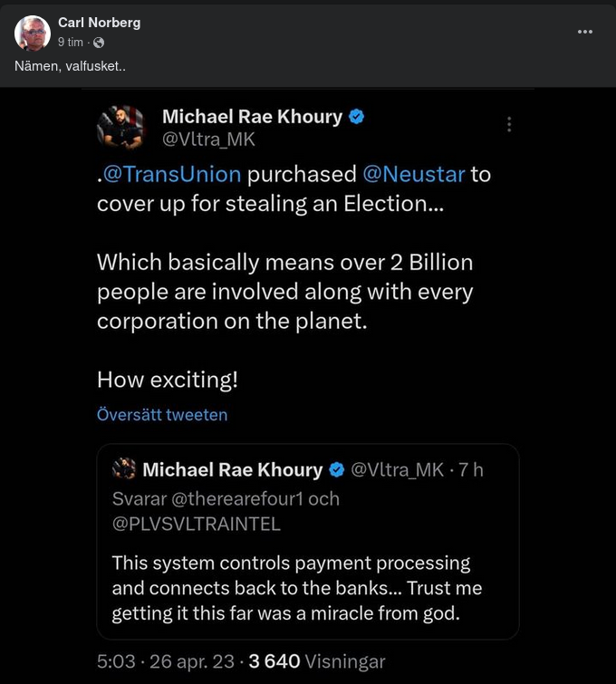Click the public globe privacy icon
Screen dimensions: 616x684
pyautogui.click(x=99, y=42)
